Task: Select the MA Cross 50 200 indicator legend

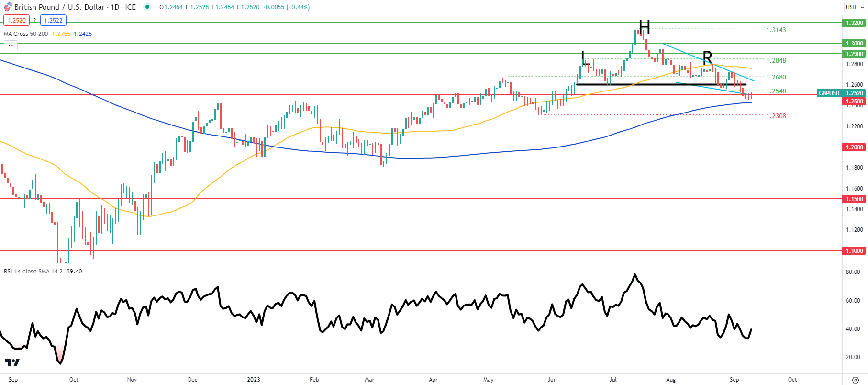Action: (x=26, y=34)
